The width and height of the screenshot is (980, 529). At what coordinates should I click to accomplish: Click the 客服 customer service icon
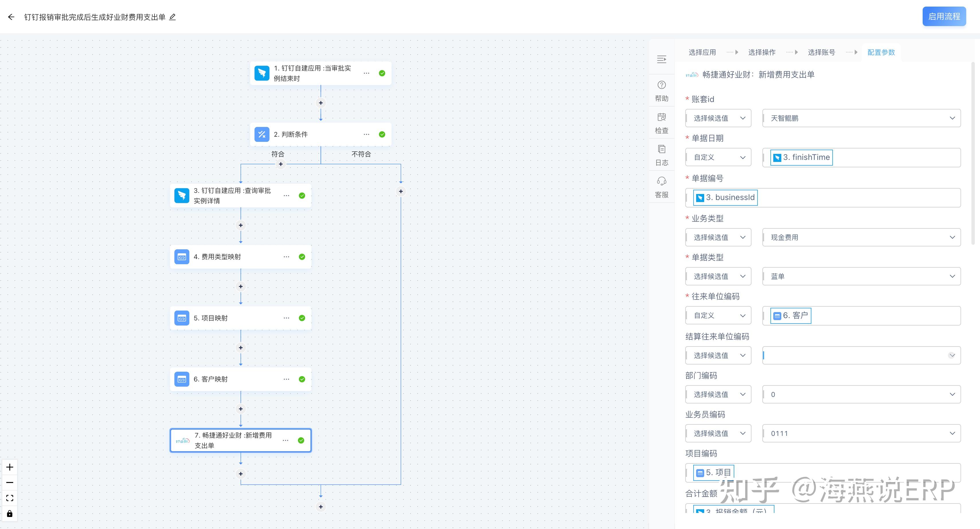point(661,181)
